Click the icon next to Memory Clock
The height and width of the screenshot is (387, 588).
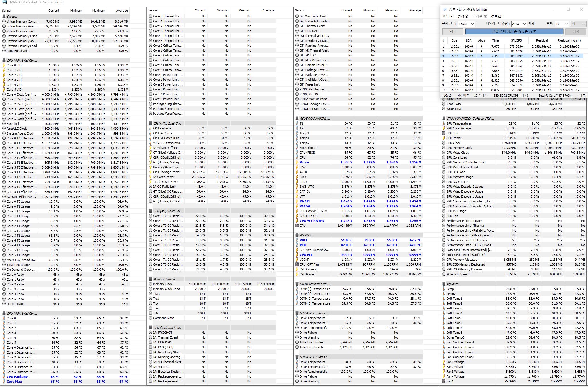(150, 284)
